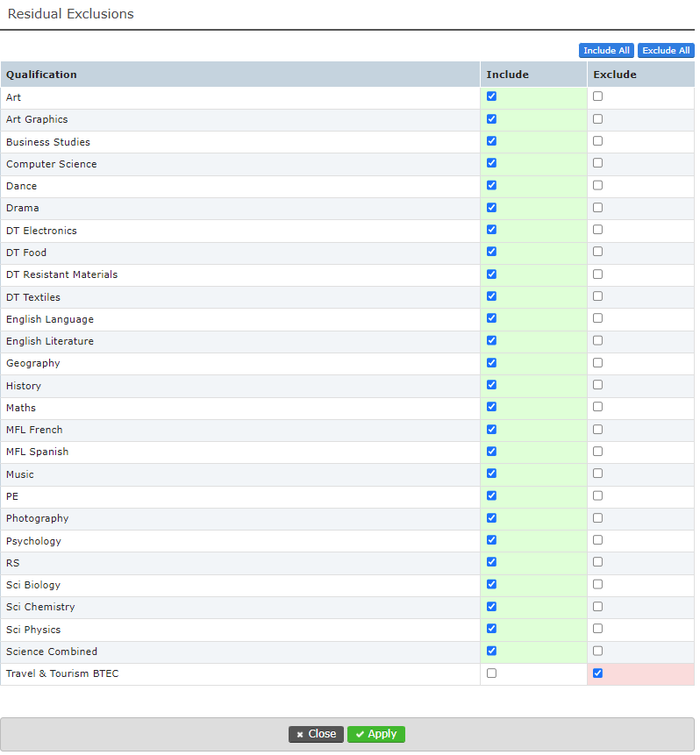
Task: Click the Include All button
Action: tap(606, 51)
